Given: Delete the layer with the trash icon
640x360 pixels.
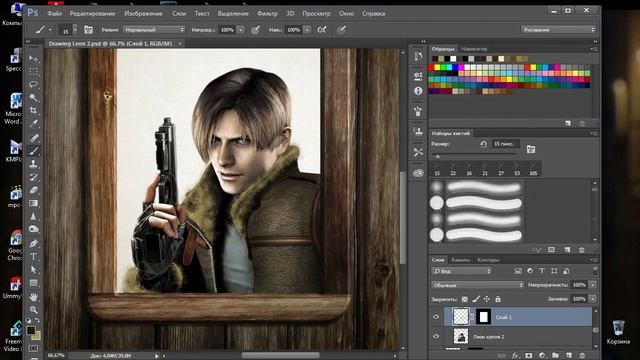Looking at the screenshot, I should pos(582,356).
